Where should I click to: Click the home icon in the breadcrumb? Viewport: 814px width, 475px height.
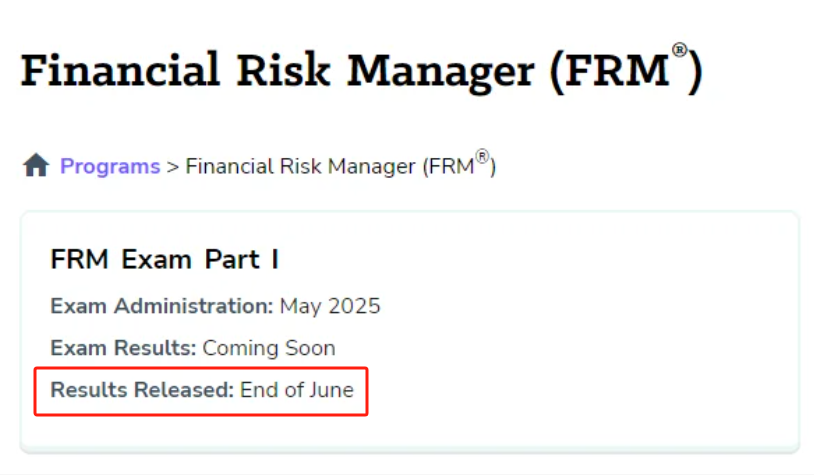pyautogui.click(x=36, y=165)
